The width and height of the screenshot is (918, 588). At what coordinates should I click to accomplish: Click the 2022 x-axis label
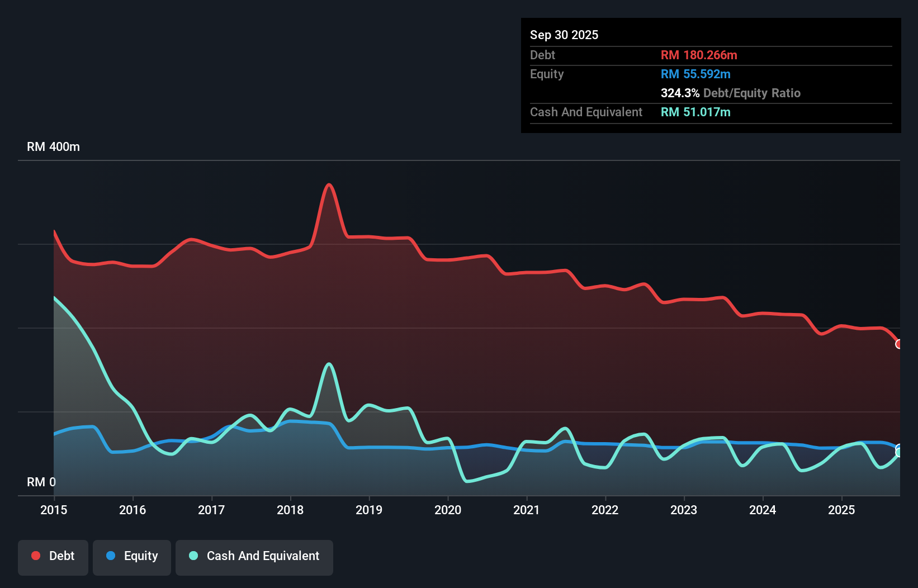605,510
